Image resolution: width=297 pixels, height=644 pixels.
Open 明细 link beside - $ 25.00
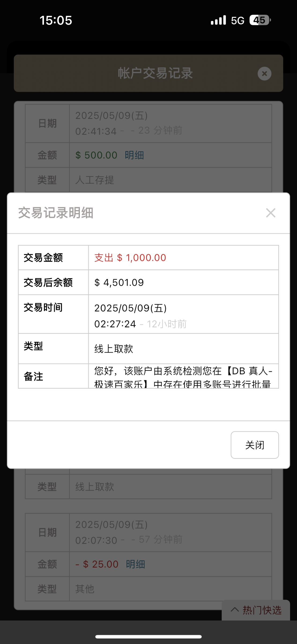(x=135, y=564)
